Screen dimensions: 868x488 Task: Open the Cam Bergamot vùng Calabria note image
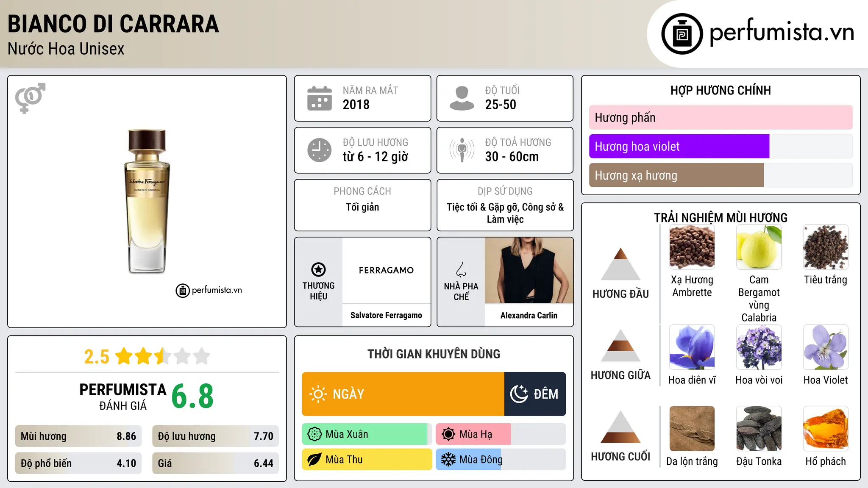pos(759,247)
